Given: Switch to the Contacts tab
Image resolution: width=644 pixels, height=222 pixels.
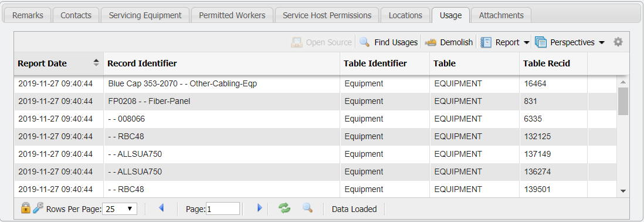Looking at the screenshot, I should 76,15.
